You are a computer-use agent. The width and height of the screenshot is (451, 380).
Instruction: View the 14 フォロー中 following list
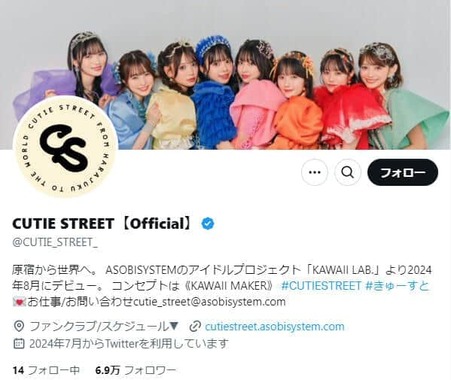pyautogui.click(x=46, y=370)
